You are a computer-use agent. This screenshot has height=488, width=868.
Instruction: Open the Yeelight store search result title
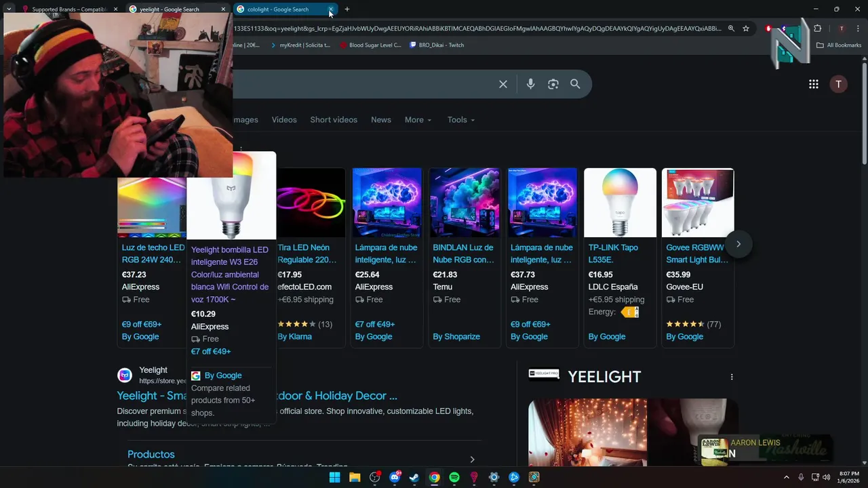(x=257, y=396)
